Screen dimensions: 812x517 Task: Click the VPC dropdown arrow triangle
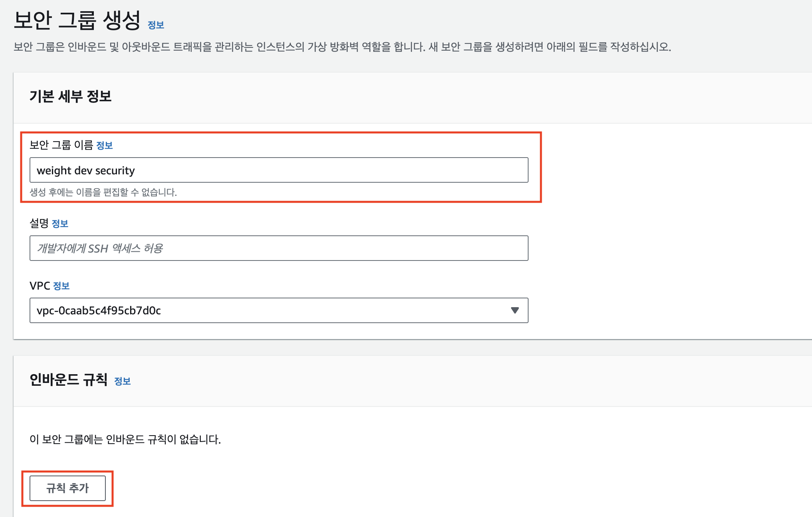pyautogui.click(x=515, y=310)
